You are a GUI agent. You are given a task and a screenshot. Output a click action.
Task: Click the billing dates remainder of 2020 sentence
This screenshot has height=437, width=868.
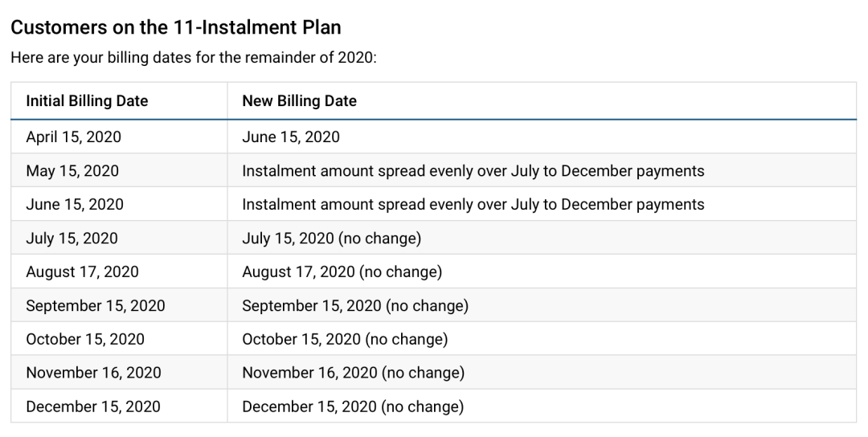click(193, 58)
